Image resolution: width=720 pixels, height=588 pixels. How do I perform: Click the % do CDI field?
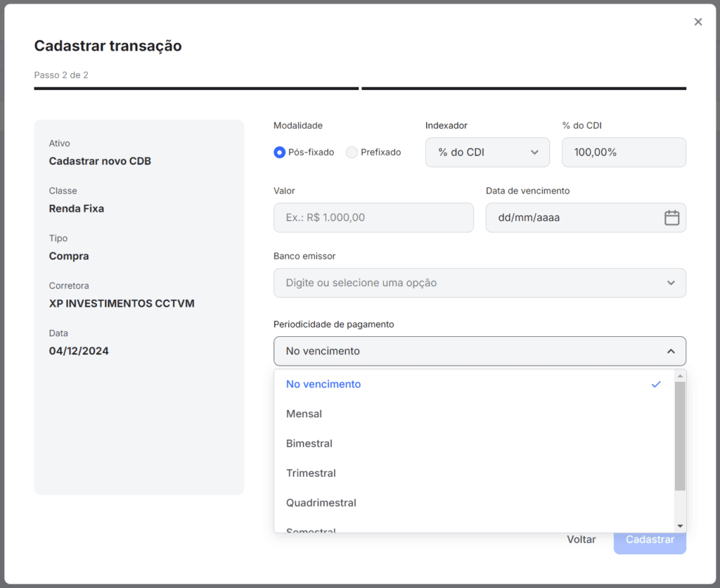[624, 153]
